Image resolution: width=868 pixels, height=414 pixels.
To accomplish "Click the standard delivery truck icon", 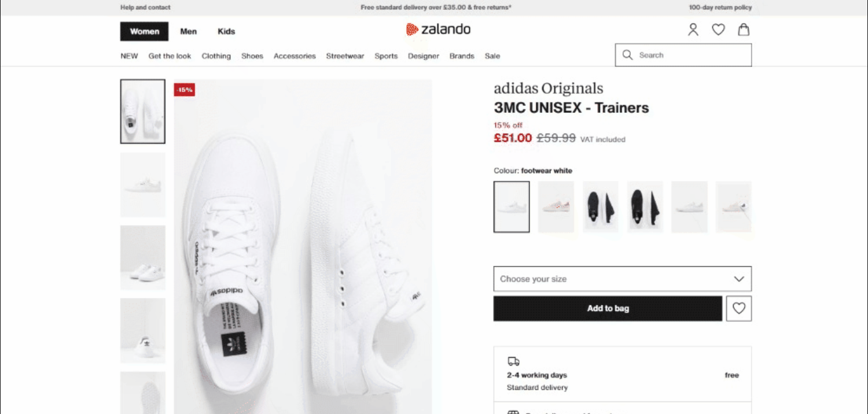I will [x=513, y=360].
